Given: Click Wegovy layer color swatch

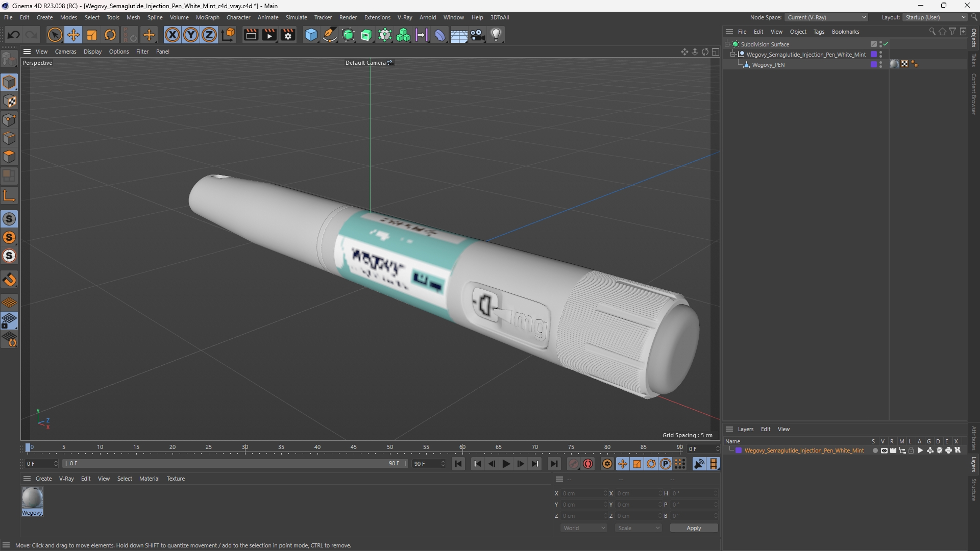Looking at the screenshot, I should tap(738, 450).
